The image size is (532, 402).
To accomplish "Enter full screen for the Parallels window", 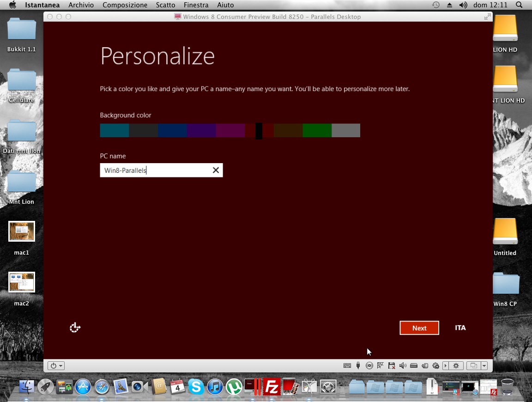I will [x=488, y=17].
